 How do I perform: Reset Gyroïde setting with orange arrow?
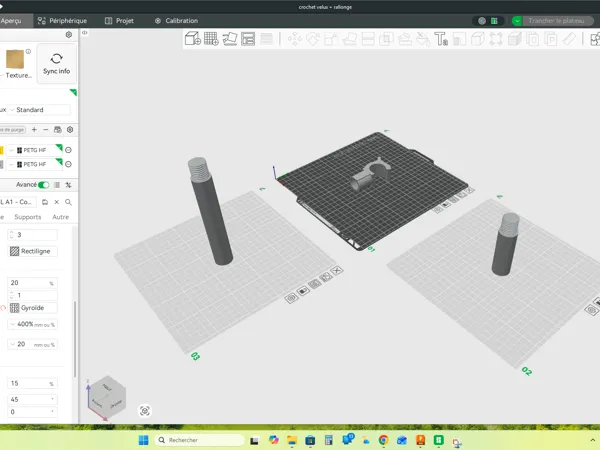[x=3, y=308]
